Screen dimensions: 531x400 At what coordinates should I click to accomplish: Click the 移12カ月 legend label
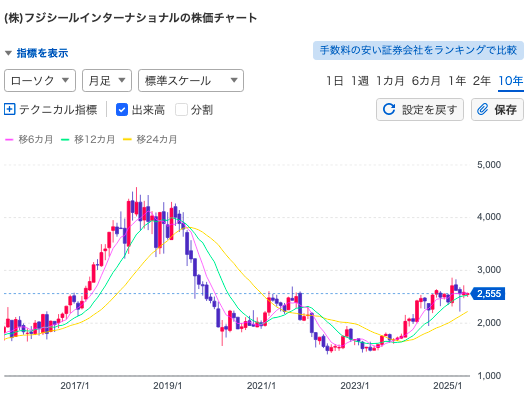(95, 140)
